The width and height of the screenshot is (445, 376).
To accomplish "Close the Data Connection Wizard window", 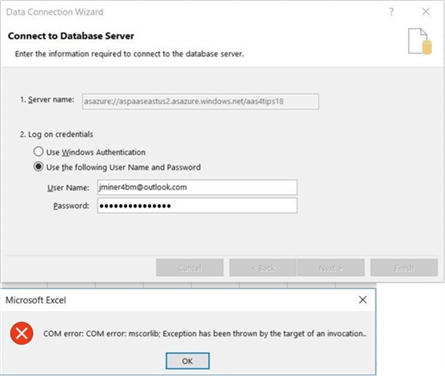I will (426, 12).
